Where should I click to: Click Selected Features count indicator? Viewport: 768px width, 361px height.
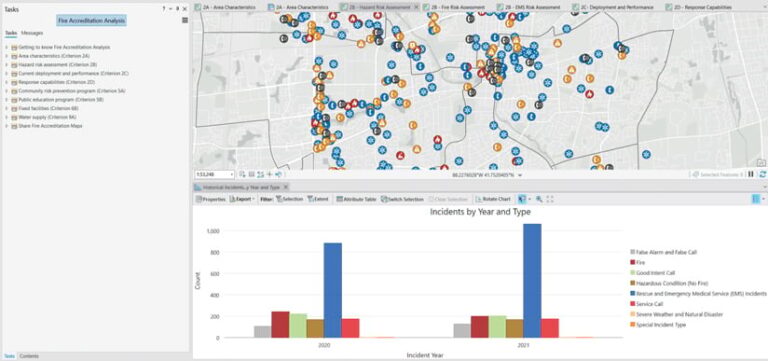click(718, 174)
